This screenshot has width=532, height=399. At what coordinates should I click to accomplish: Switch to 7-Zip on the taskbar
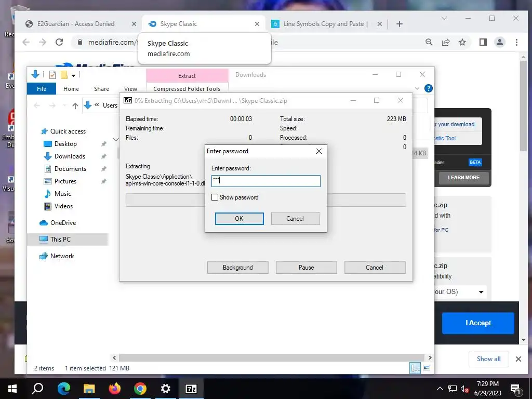[x=191, y=389]
